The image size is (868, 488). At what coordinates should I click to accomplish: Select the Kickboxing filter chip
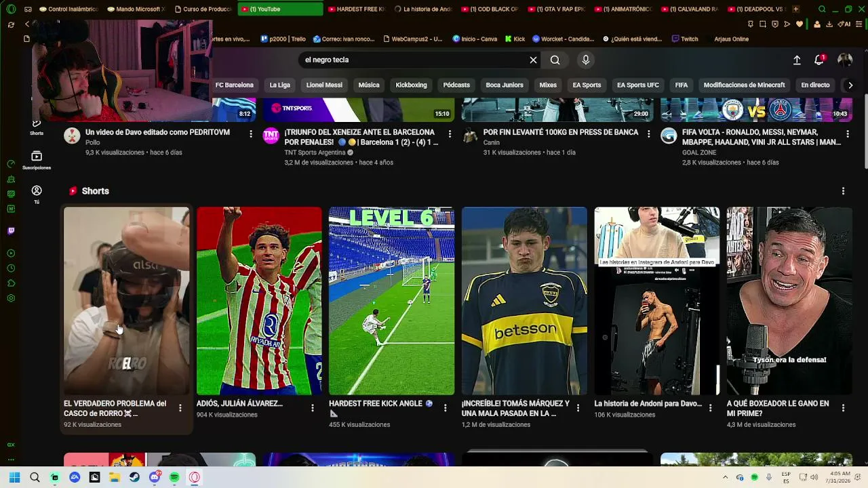[411, 85]
